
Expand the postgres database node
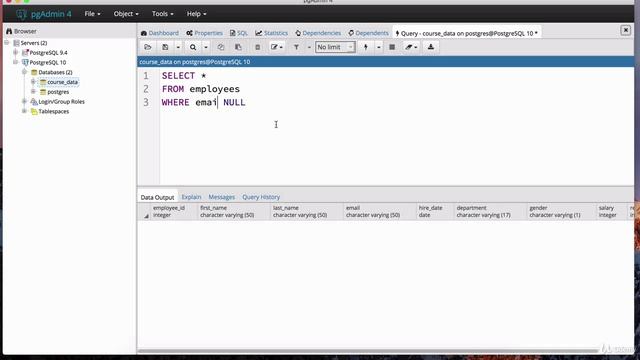click(33, 91)
